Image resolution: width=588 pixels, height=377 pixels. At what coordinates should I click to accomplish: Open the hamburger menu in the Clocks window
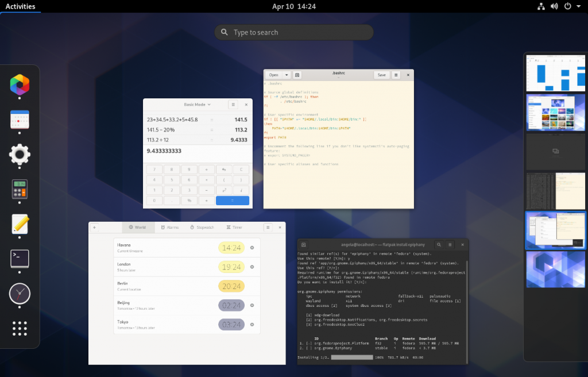tap(268, 227)
